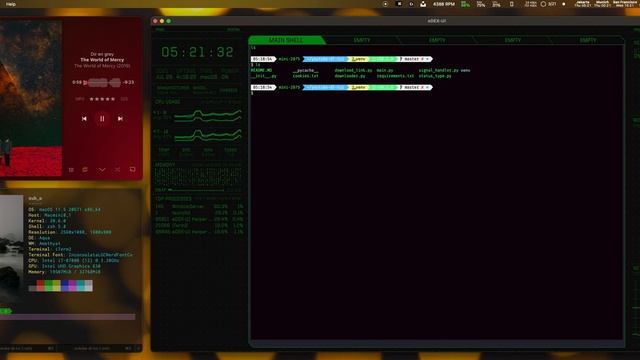Click the Jakarta world clock in menu bar

(583, 4)
